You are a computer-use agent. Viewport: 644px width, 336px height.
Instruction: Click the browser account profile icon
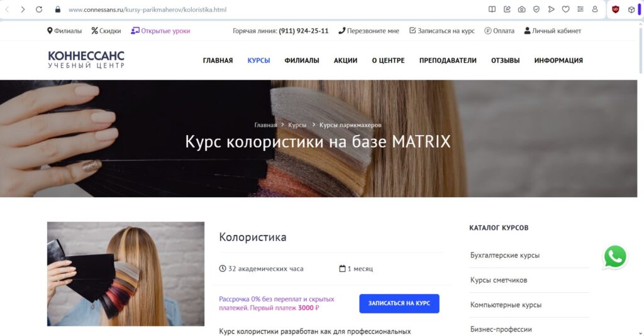click(x=595, y=9)
